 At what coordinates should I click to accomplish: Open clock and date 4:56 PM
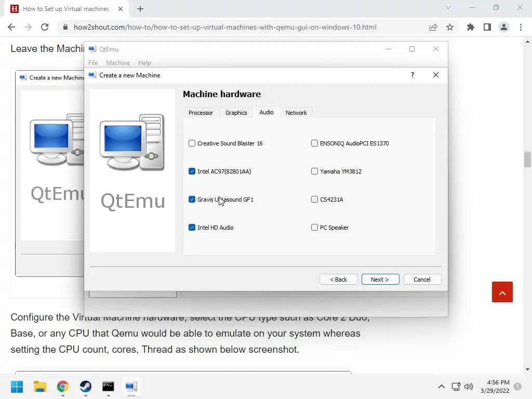(x=495, y=387)
